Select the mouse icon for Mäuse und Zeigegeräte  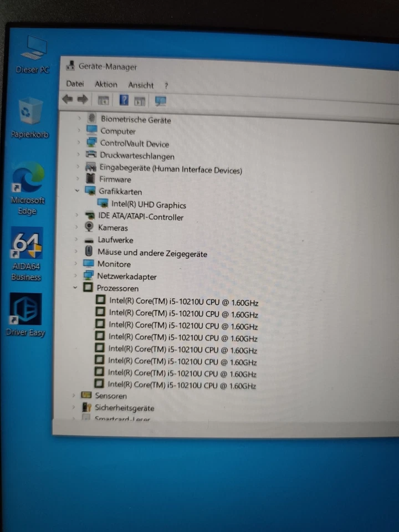pos(89,251)
